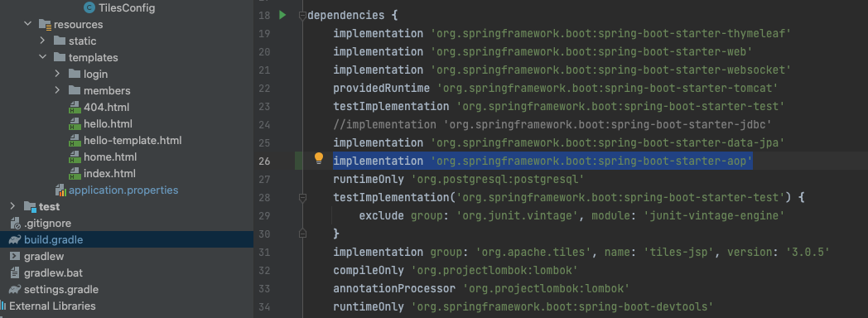This screenshot has width=868, height=318.
Task: Select .gitignore in the project tree
Action: tap(47, 224)
